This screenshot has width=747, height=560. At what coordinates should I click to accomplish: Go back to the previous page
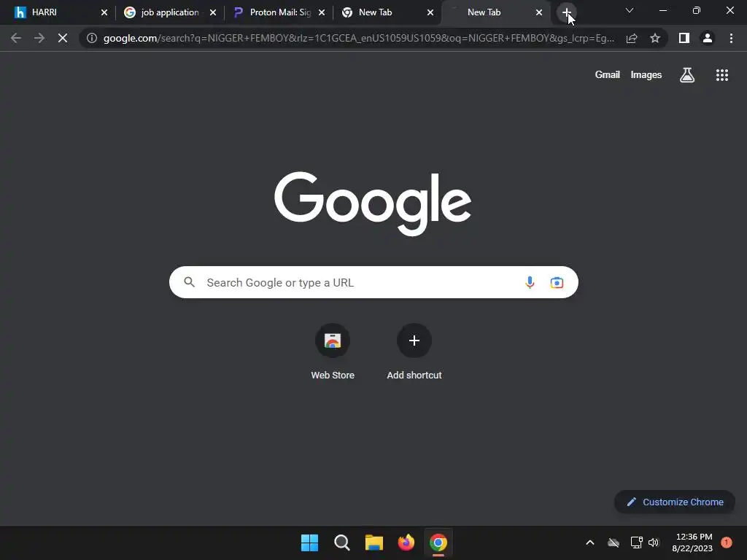pos(16,38)
